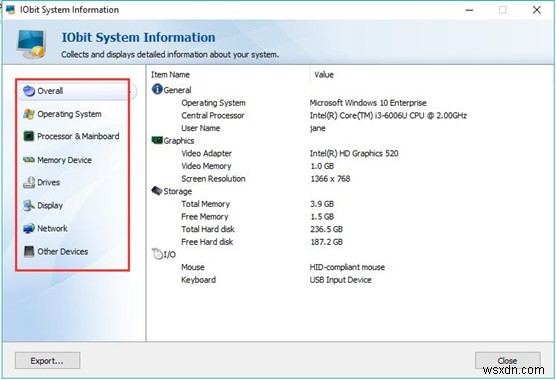This screenshot has width=556, height=380.
Task: Click the IObit monitor logo in the header
Action: tap(31, 44)
